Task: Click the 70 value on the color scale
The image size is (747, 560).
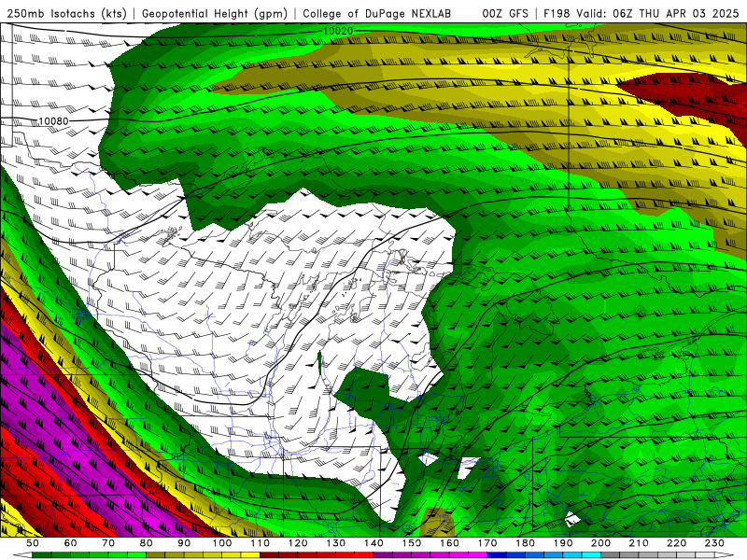Action: 108,543
